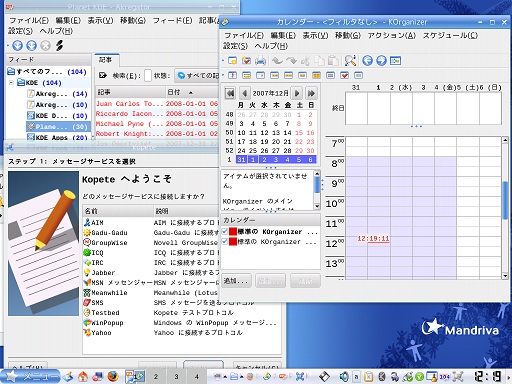Switch to virtual desktop 3 in pager
512x384 pixels.
point(176,377)
